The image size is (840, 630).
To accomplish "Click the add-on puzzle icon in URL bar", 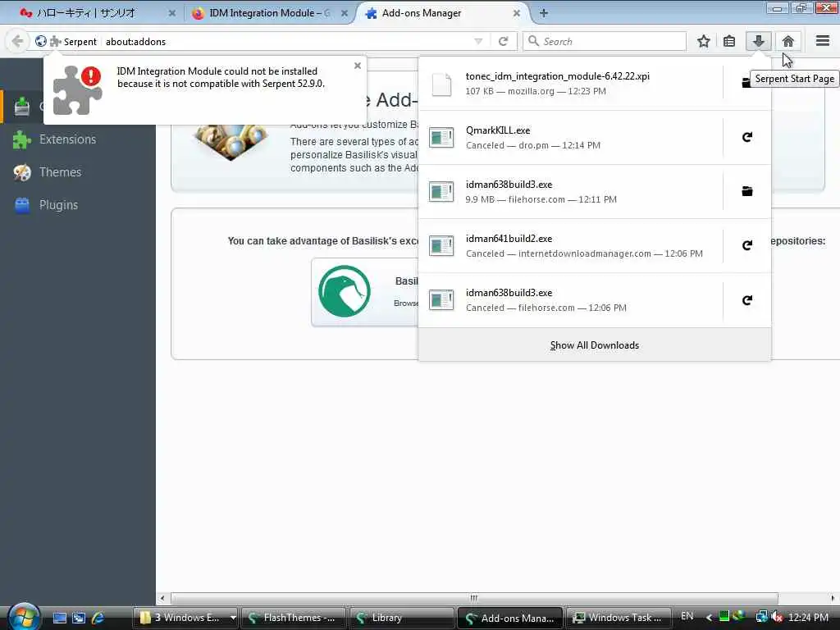I will 55,42.
